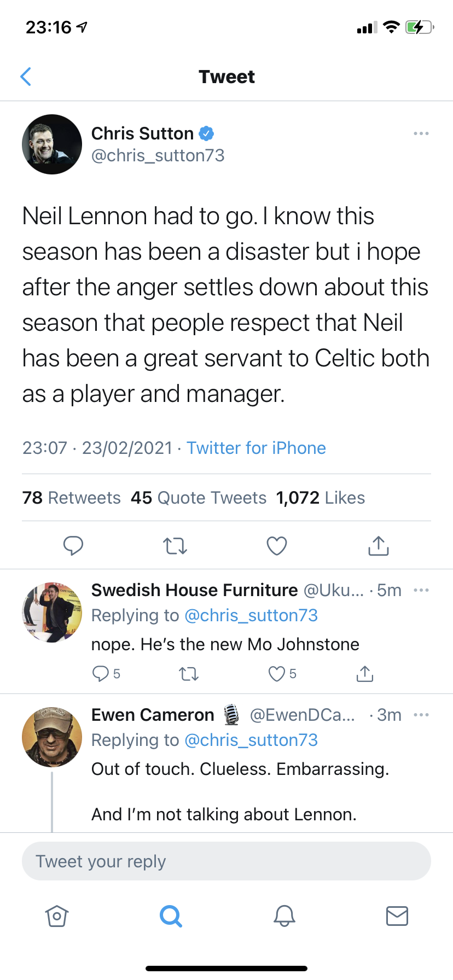
Task: Retweet the Swedish House Furniture reply
Action: (x=189, y=674)
